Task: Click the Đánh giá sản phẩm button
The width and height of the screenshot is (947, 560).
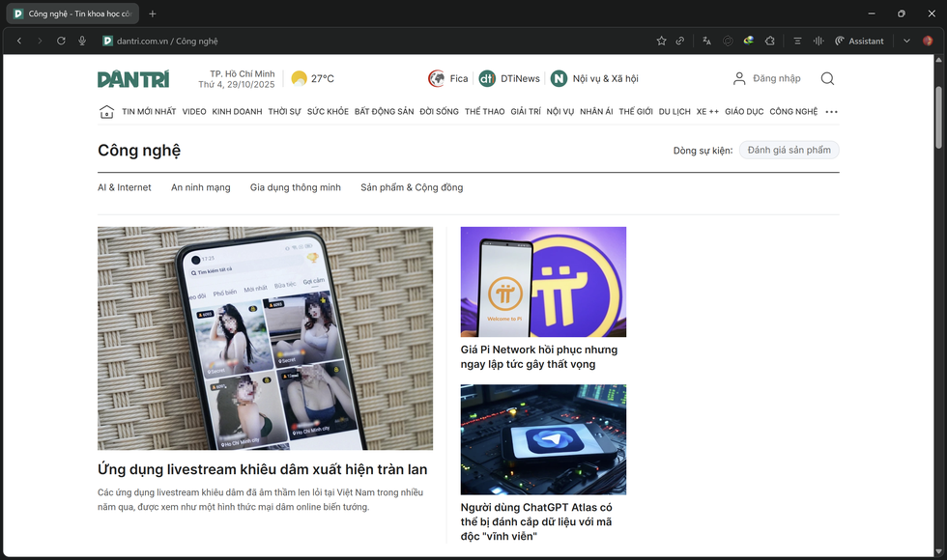Action: coord(789,150)
